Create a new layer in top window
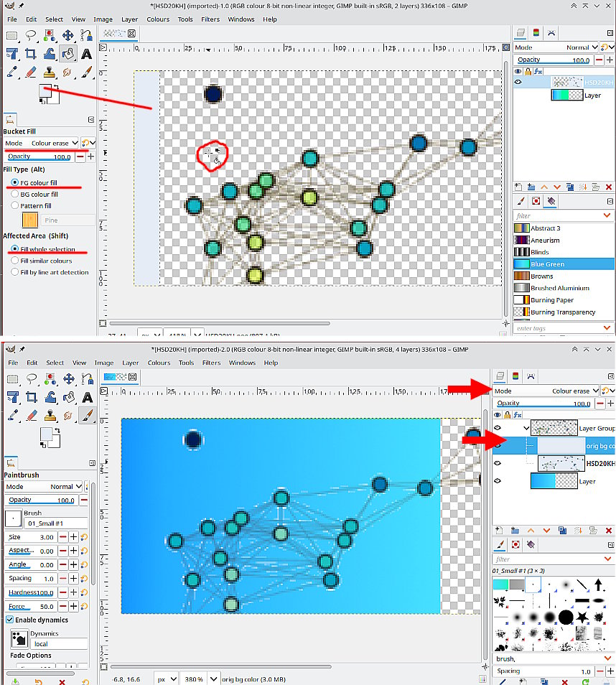This screenshot has width=616, height=685. (x=518, y=187)
